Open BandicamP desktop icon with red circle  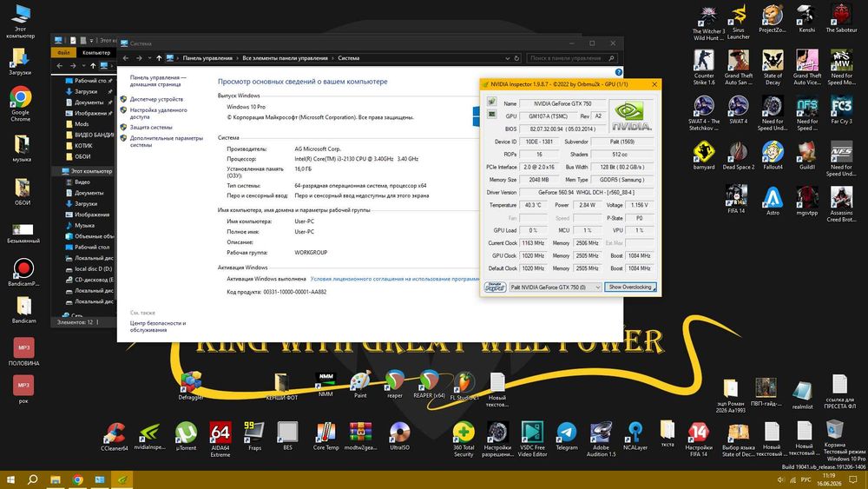23,273
